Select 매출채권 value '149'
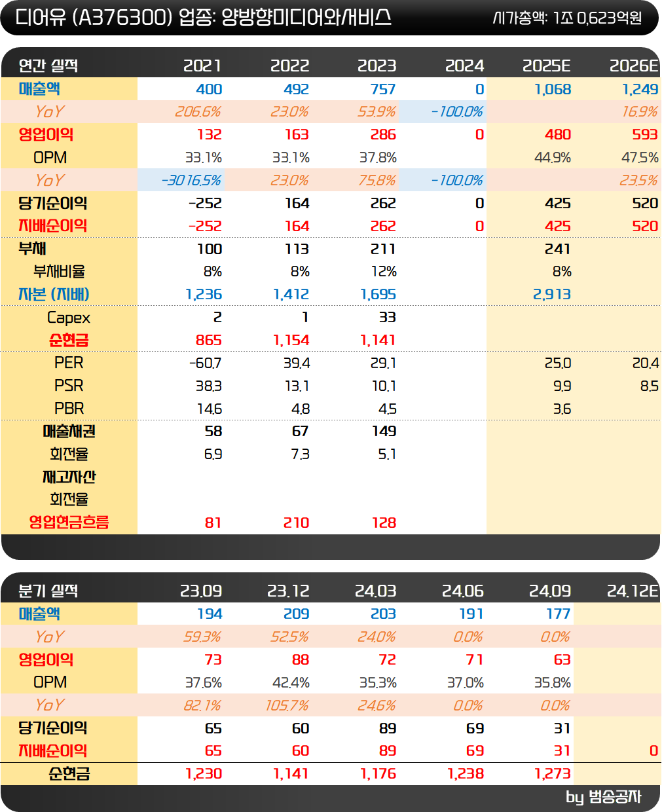The height and width of the screenshot is (812, 662). click(384, 432)
